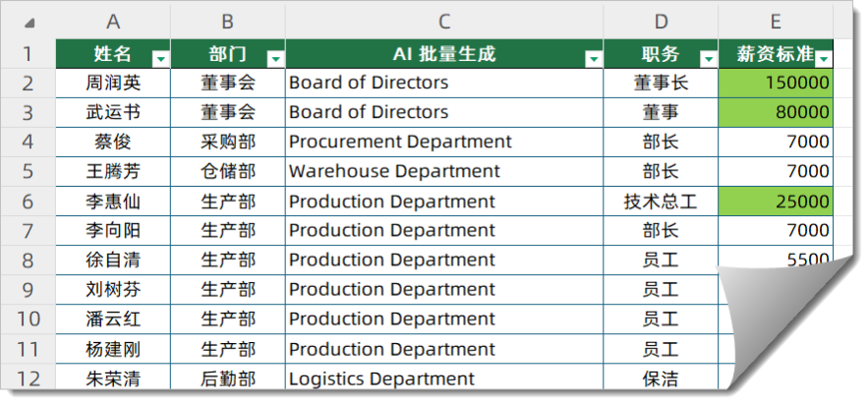
Task: Open the AI 批量生成 filter dropdown
Action: pyautogui.click(x=593, y=59)
